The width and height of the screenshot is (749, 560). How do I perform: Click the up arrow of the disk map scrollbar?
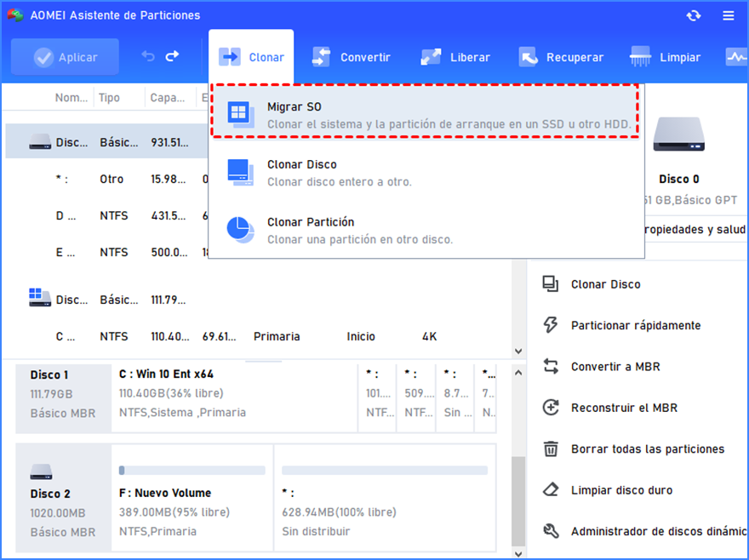pyautogui.click(x=518, y=373)
